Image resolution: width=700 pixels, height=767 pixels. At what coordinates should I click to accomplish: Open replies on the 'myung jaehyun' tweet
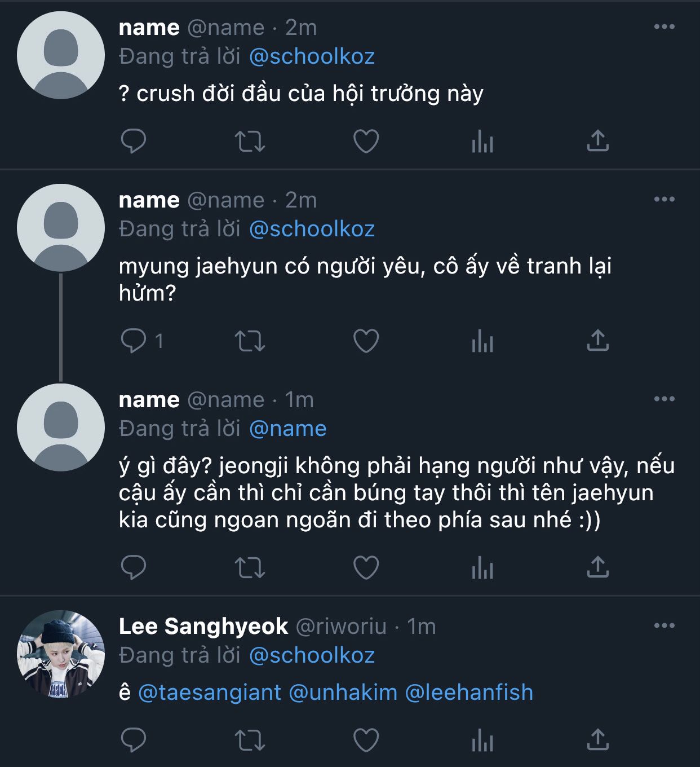tap(134, 341)
